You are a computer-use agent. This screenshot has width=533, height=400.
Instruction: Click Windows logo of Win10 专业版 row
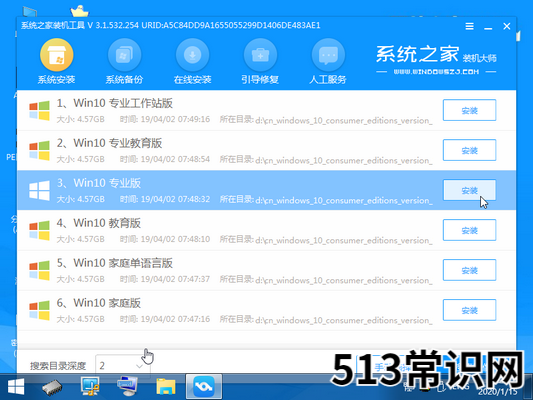[x=39, y=190]
